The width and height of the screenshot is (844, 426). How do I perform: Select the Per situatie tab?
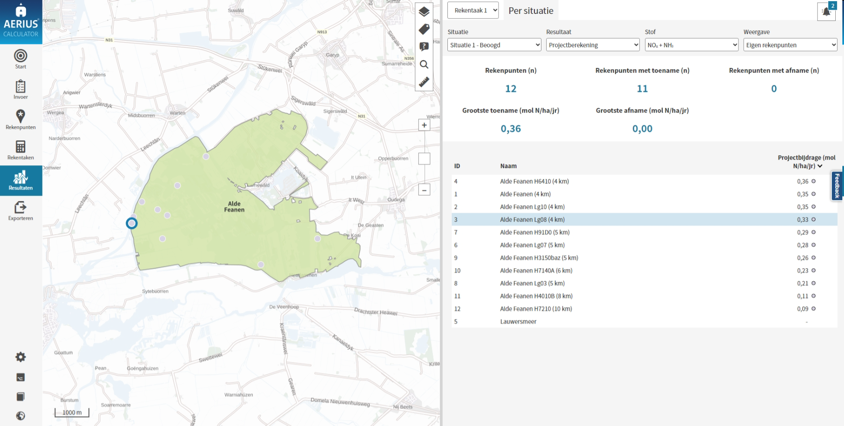530,11
